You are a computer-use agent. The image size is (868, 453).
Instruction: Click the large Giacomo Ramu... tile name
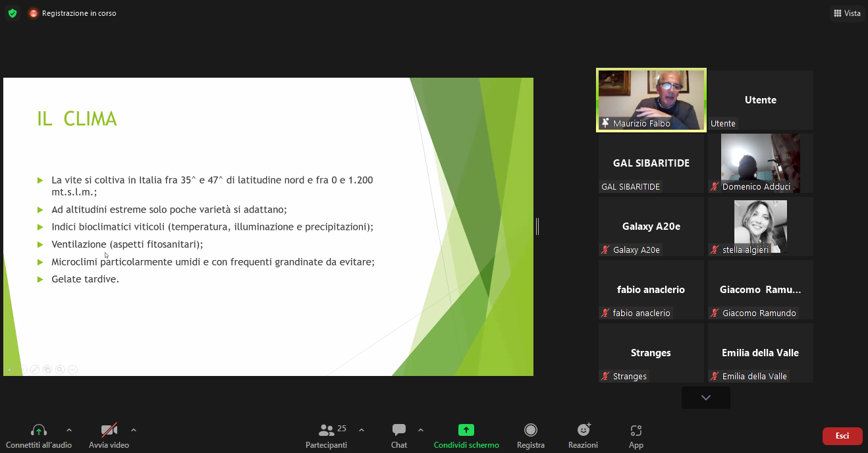tap(761, 290)
